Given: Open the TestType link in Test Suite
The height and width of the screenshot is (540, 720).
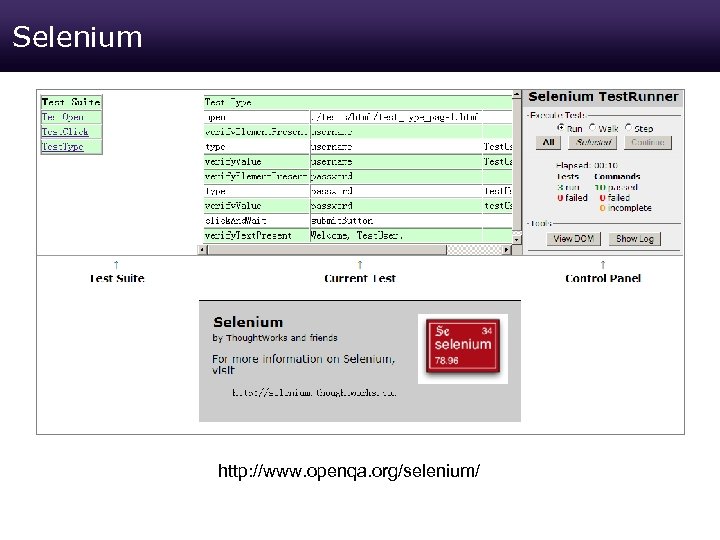Looking at the screenshot, I should click(62, 146).
